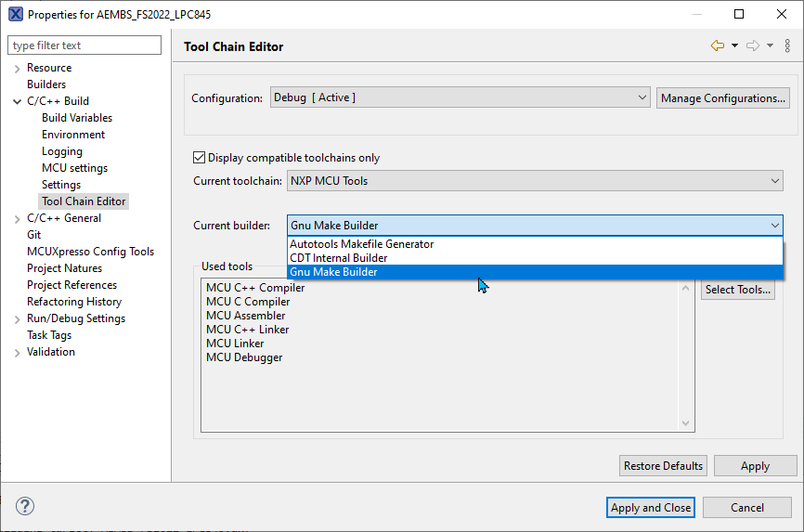The image size is (804, 532).
Task: Choose CDT Internal Builder from list
Action: tap(338, 258)
